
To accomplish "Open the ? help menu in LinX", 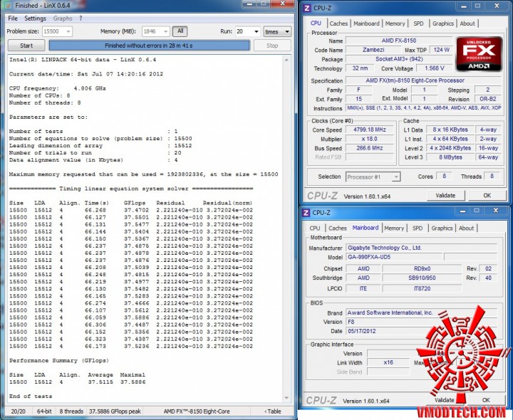I will point(81,19).
